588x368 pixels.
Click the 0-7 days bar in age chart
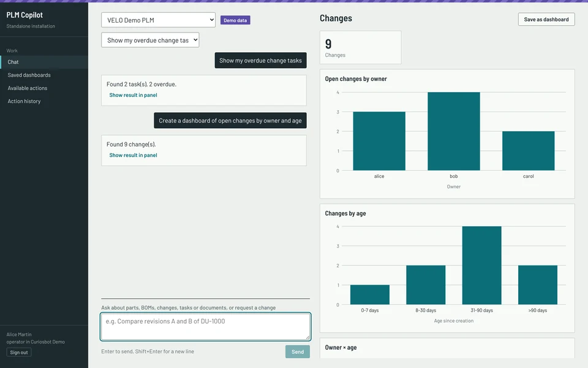click(x=370, y=295)
